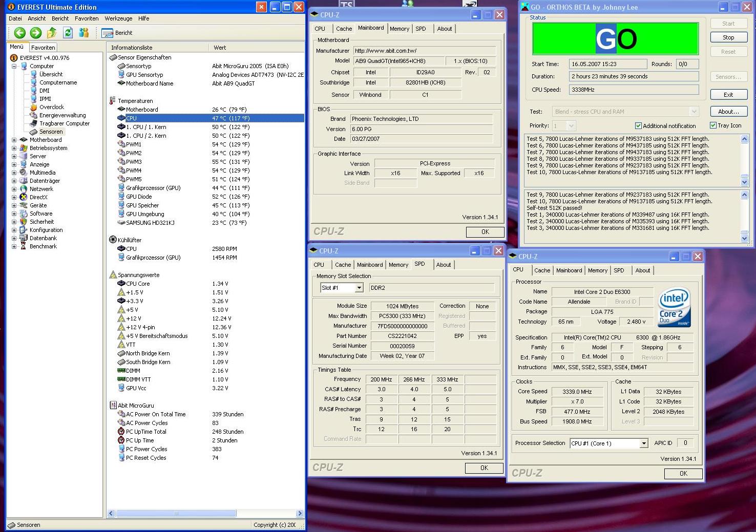Click the green Forward arrow in EVEREST toolbar
This screenshot has height=532, width=756.
pyautogui.click(x=36, y=33)
